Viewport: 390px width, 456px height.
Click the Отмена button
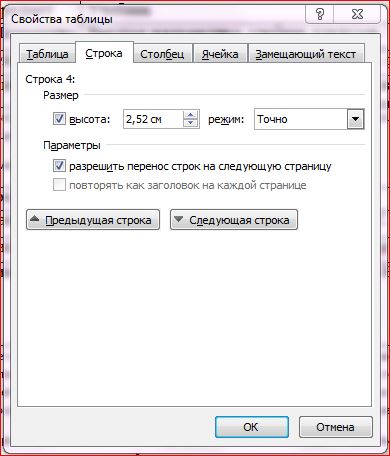335,427
